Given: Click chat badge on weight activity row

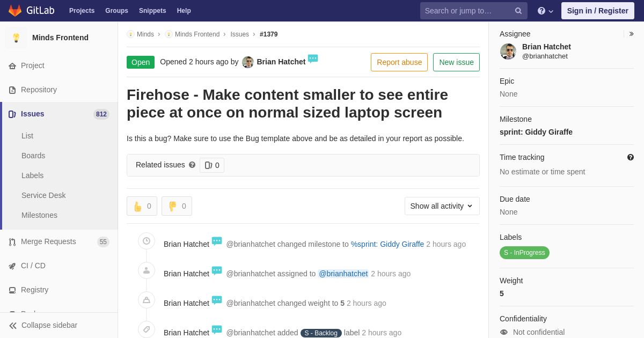Looking at the screenshot, I should pyautogui.click(x=217, y=300).
